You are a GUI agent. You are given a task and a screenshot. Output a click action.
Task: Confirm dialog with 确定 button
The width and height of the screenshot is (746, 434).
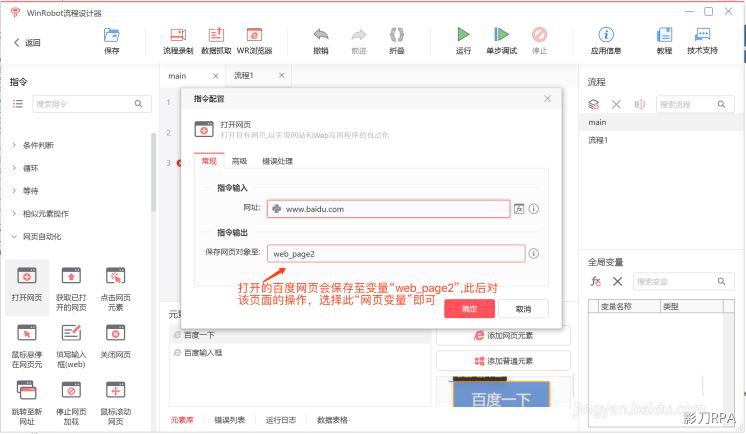tap(470, 309)
